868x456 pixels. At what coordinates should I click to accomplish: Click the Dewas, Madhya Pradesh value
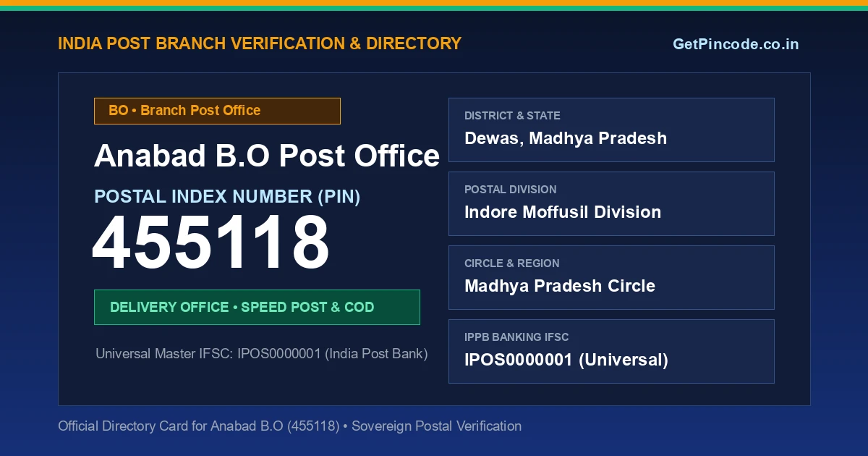click(x=566, y=138)
